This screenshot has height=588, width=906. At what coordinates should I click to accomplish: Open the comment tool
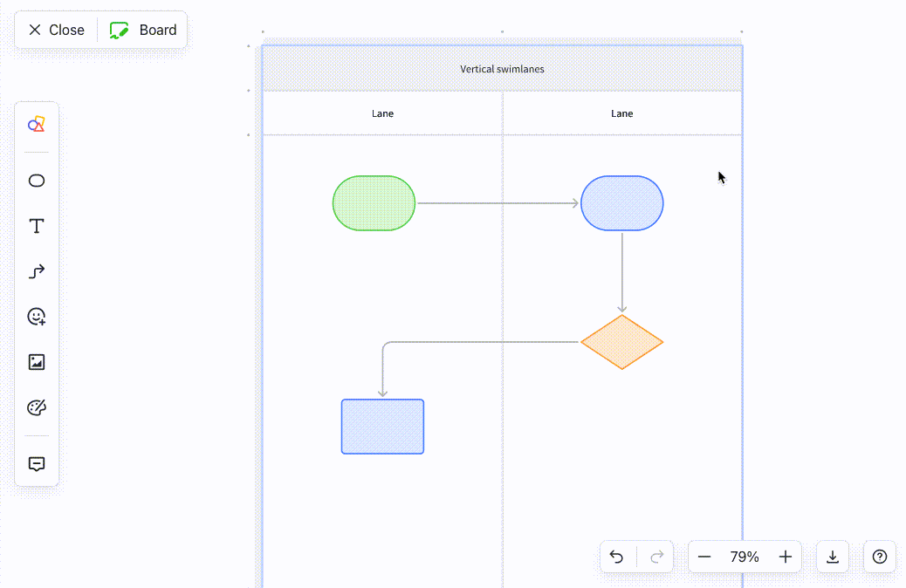[x=36, y=463]
